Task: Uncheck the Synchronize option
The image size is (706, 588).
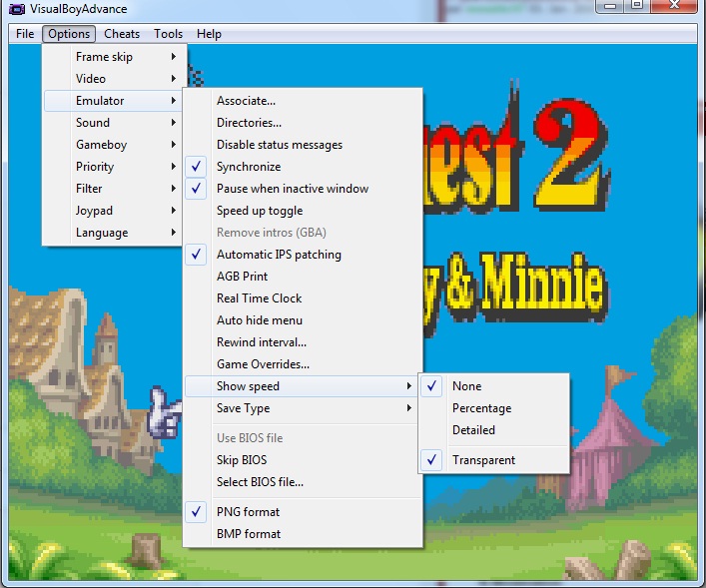Action: [x=303, y=167]
